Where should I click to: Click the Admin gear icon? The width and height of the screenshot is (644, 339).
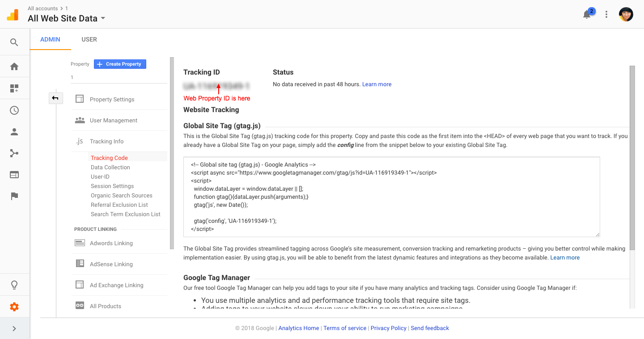pos(15,306)
